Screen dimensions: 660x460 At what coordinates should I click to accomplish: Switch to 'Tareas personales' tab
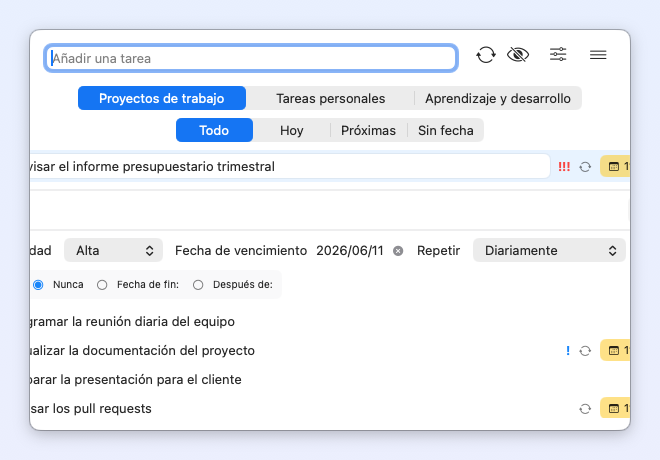(x=330, y=98)
